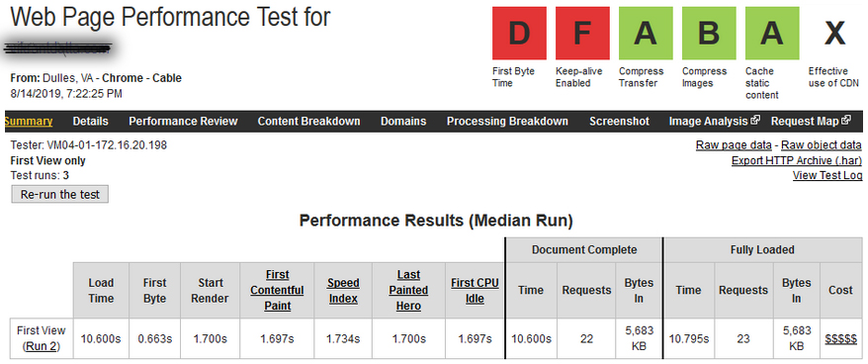Click the Tester VM04-01-172.16.20.198 text
868x364 pixels.
(x=89, y=145)
